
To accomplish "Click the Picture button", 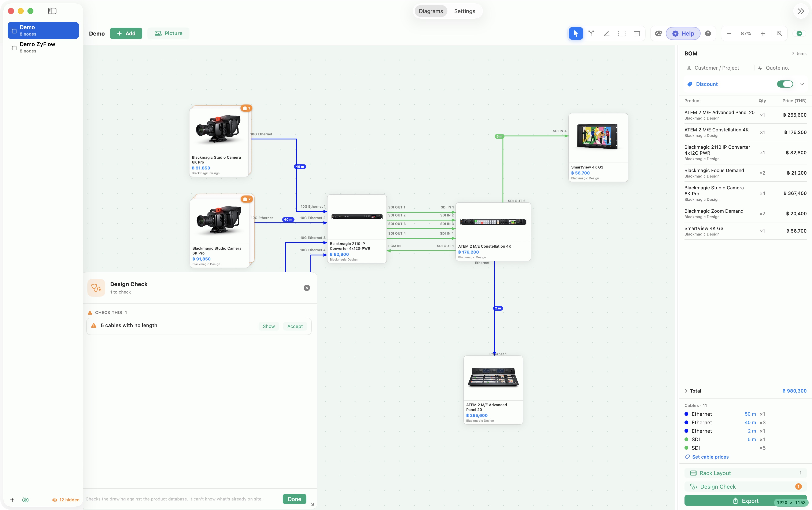I will coord(168,33).
